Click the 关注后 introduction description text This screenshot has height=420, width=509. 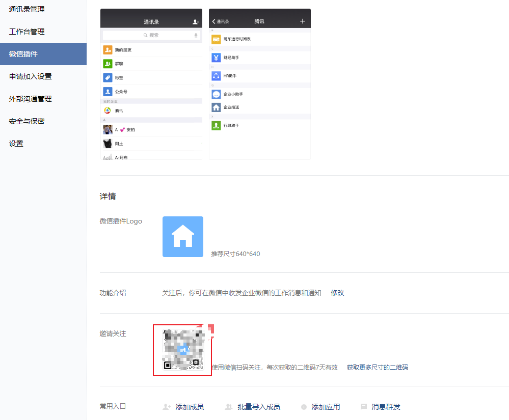click(x=242, y=293)
